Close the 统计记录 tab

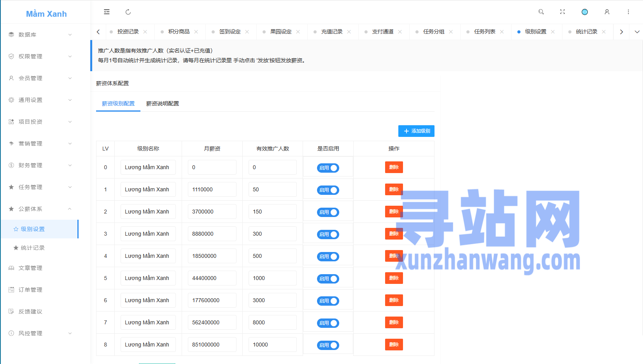click(x=604, y=32)
